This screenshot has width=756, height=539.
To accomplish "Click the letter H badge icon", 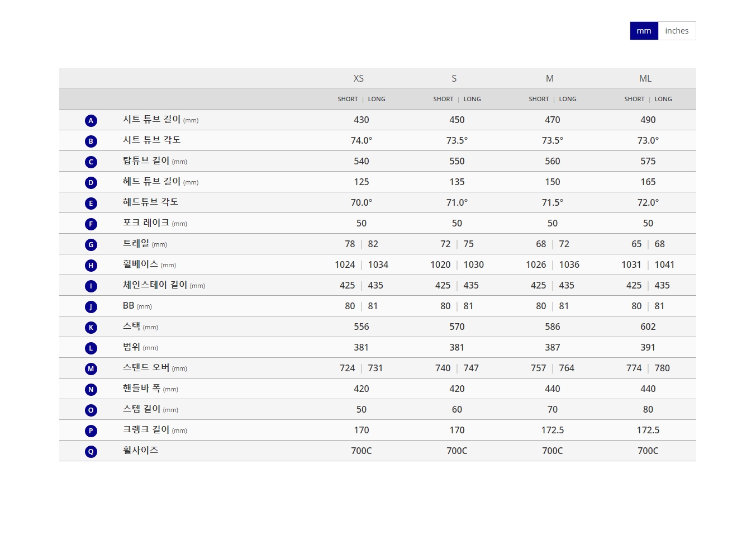I will [91, 265].
